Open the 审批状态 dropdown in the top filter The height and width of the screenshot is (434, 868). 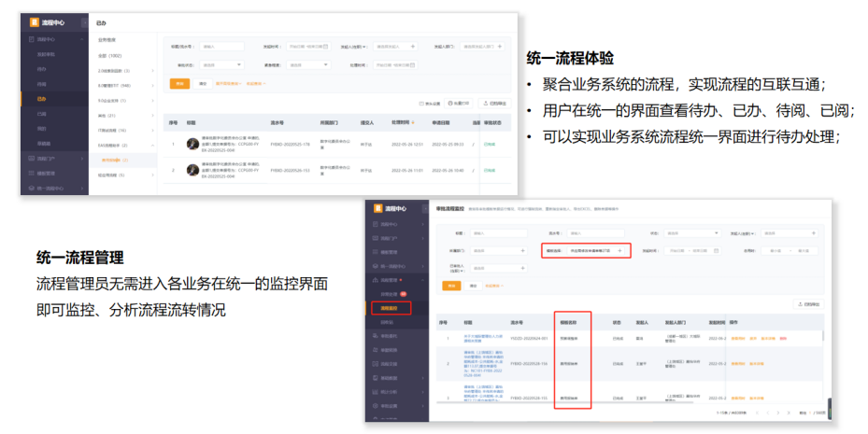coord(222,64)
